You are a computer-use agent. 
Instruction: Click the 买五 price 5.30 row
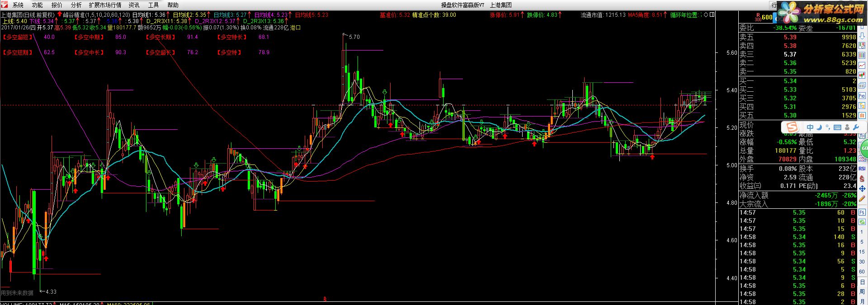[798, 115]
